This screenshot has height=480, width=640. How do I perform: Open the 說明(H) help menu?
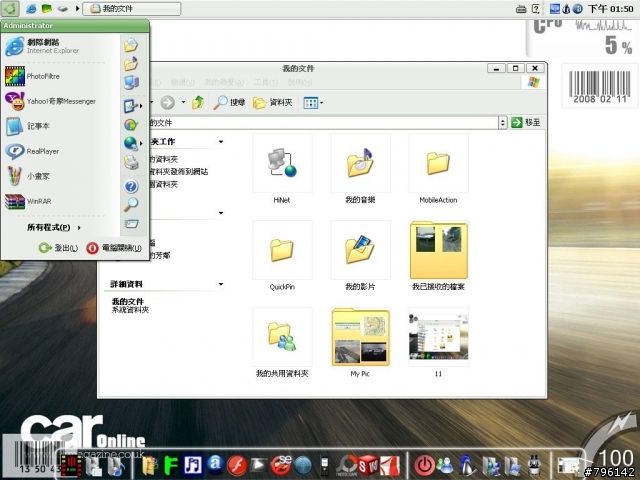click(x=300, y=82)
